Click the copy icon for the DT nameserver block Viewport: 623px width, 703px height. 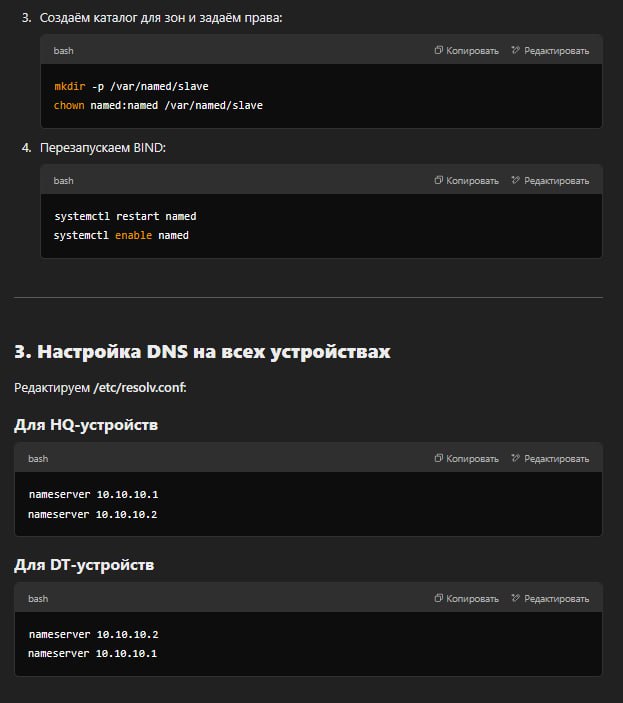click(439, 599)
